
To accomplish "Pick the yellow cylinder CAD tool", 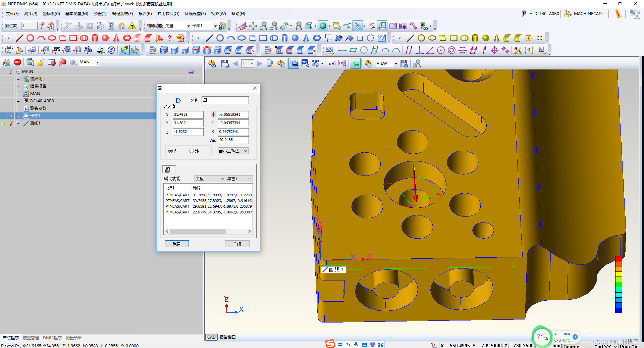I will (x=475, y=38).
